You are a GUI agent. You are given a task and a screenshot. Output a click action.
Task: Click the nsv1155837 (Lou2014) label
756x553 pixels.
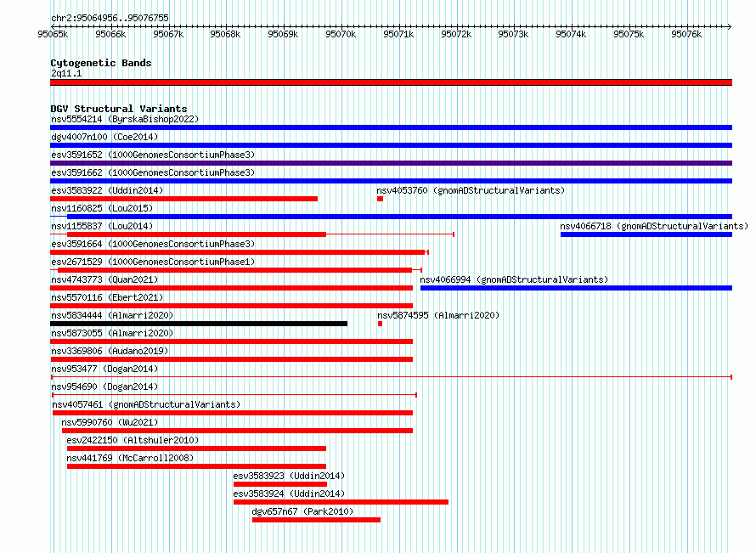point(102,226)
